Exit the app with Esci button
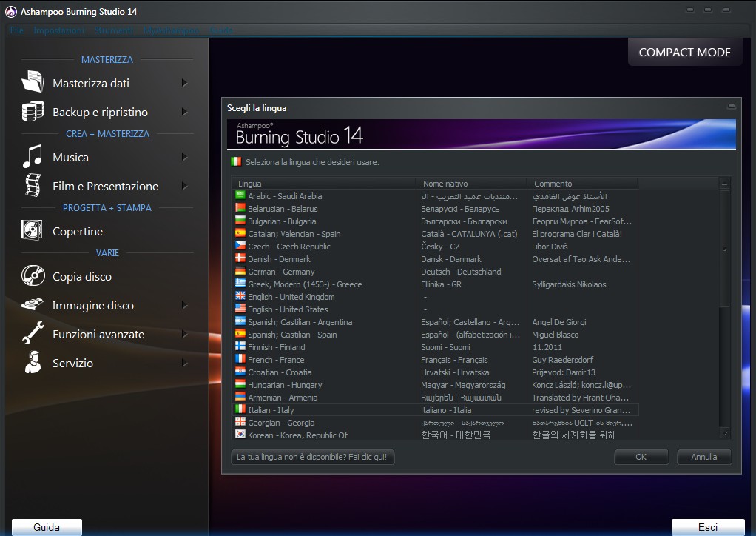Viewport: 756px width, 536px height. [x=708, y=527]
